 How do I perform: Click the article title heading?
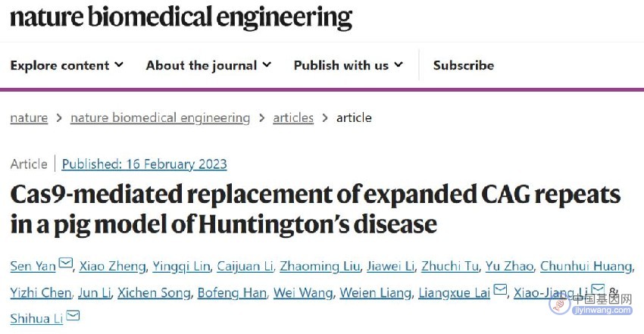coord(315,209)
